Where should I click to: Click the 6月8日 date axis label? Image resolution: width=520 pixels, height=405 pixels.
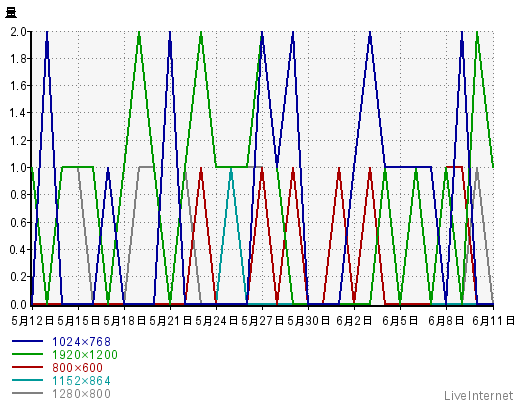tap(446, 321)
